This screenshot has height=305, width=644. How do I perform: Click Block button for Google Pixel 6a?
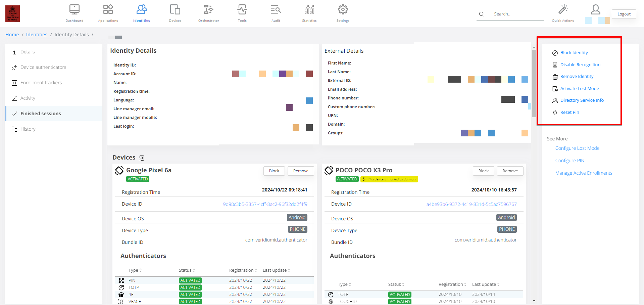(274, 171)
